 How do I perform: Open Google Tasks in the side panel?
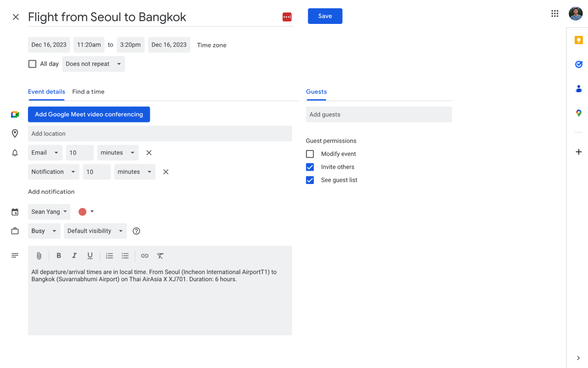pos(578,64)
